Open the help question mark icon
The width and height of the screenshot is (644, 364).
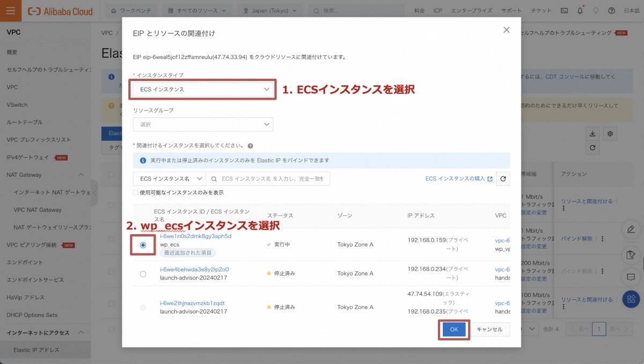pyautogui.click(x=610, y=10)
